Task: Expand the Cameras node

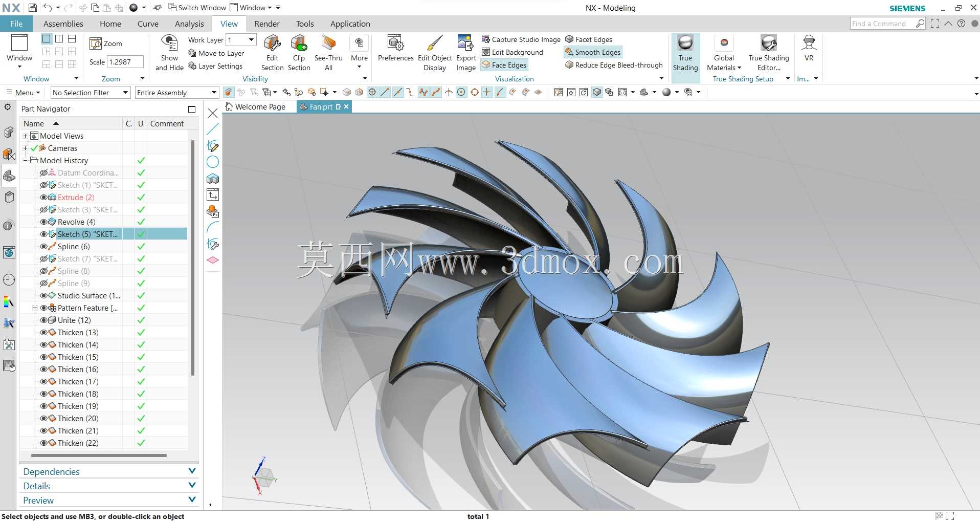Action: 25,148
